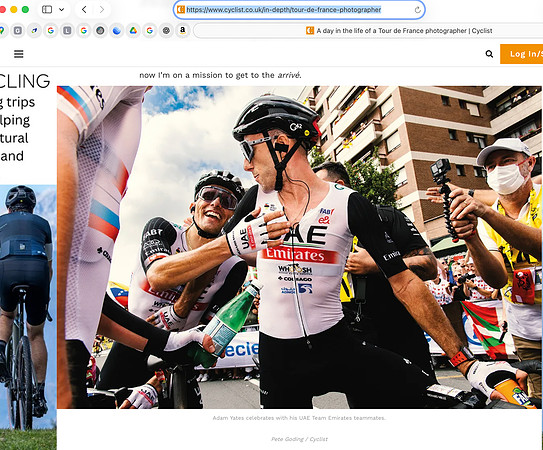
Task: Open the grey circular pinned tab before Amazon
Action: click(x=166, y=30)
